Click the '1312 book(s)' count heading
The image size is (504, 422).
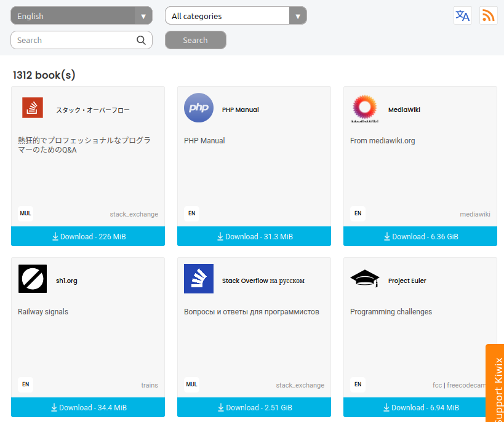click(x=44, y=75)
